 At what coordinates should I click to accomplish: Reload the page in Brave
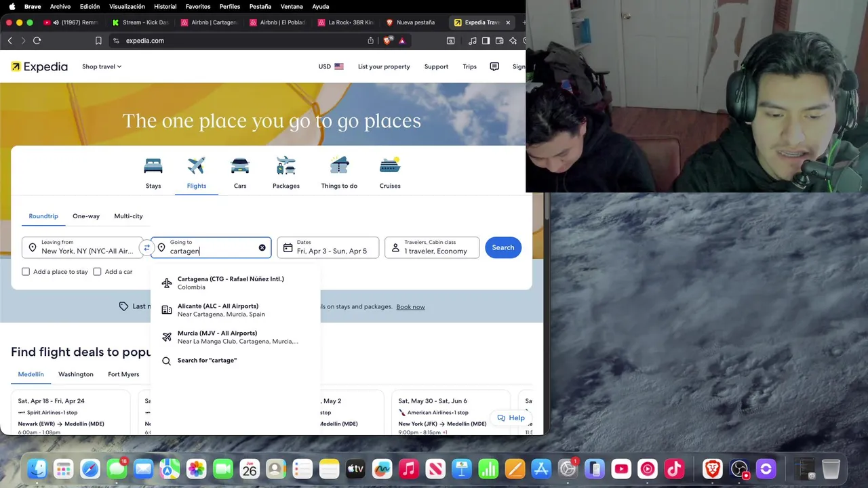click(37, 41)
